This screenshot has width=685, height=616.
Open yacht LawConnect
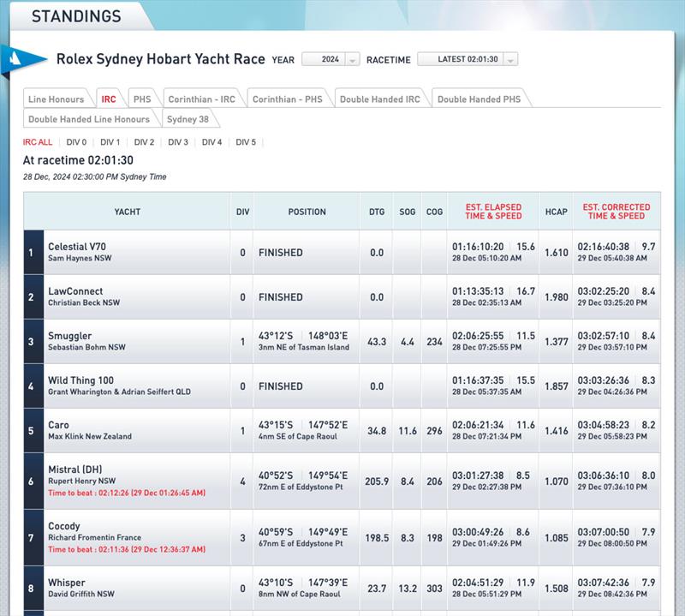[x=75, y=291]
